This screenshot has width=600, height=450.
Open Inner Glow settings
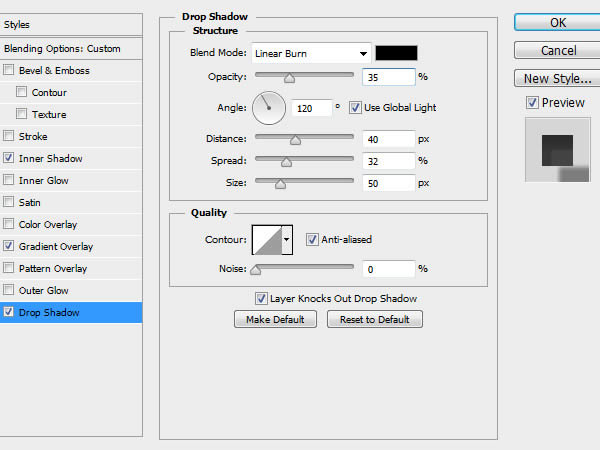coord(71,180)
